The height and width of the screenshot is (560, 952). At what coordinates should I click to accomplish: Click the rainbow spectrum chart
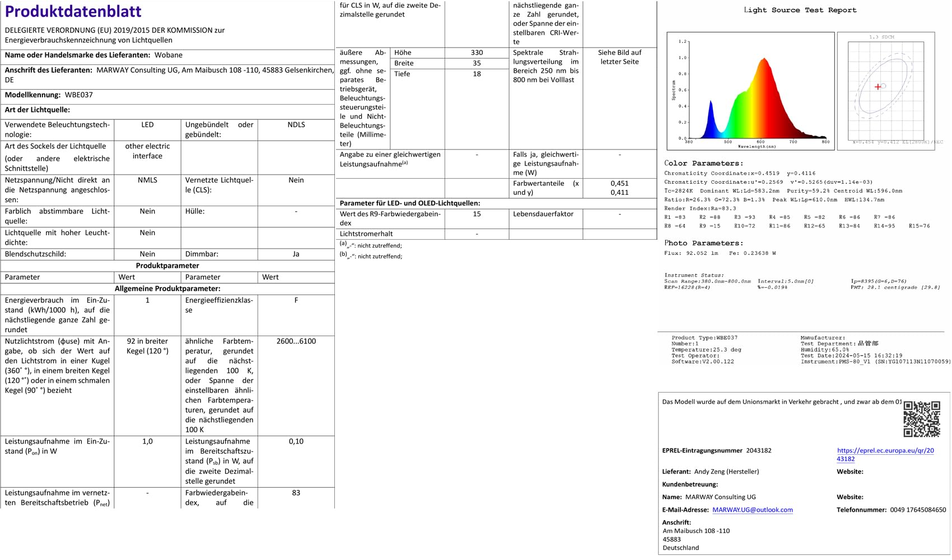[x=750, y=91]
